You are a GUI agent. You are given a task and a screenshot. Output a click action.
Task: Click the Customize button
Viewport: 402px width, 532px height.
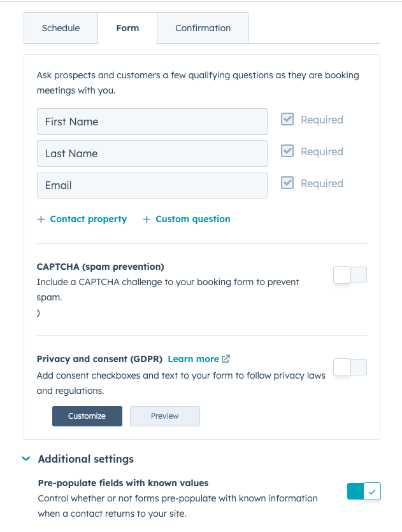point(87,416)
